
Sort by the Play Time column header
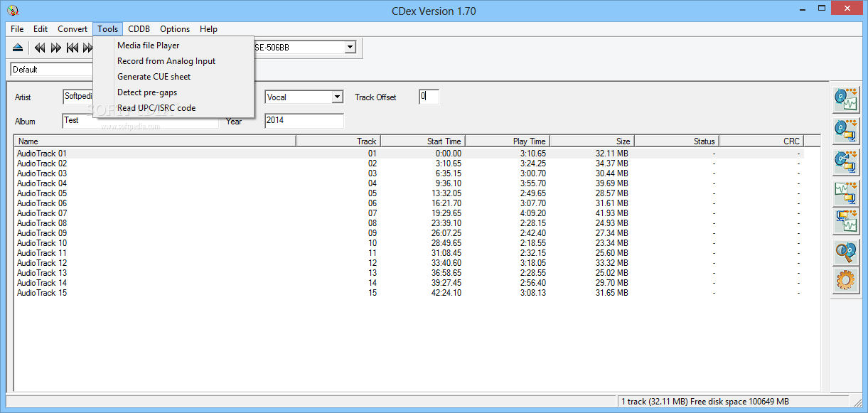[507, 141]
